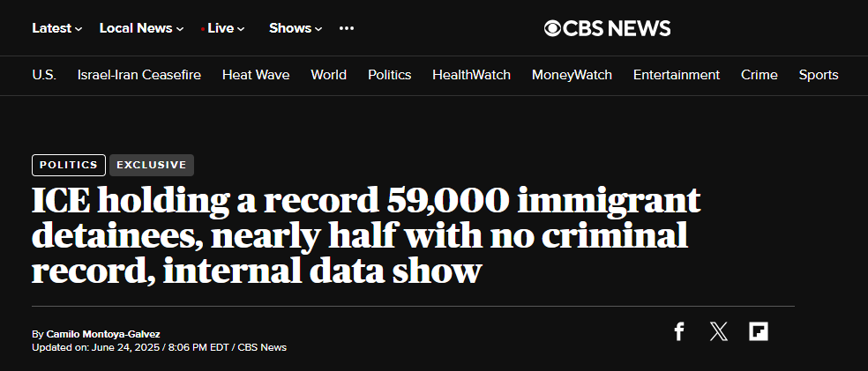The image size is (868, 371).
Task: Go to the Entertainment section
Action: 677,75
